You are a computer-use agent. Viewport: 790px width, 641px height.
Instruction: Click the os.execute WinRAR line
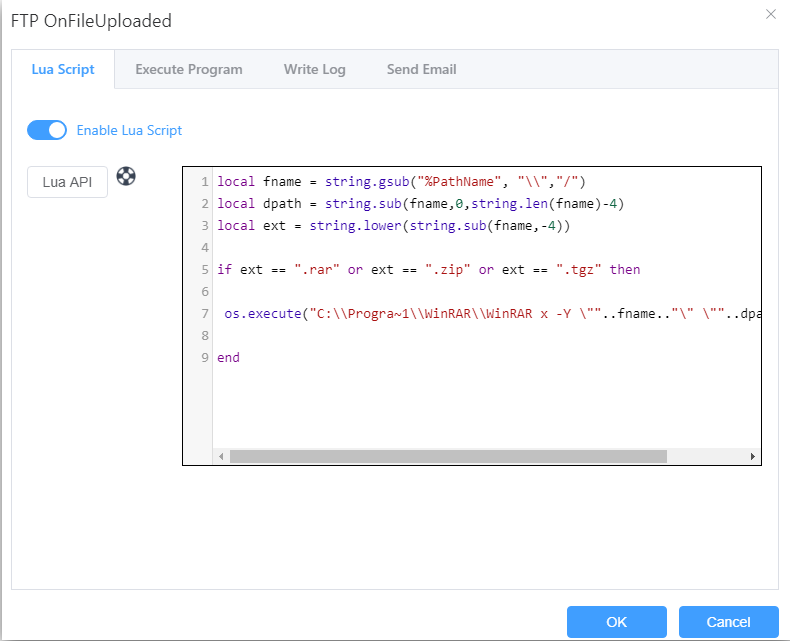pos(492,313)
